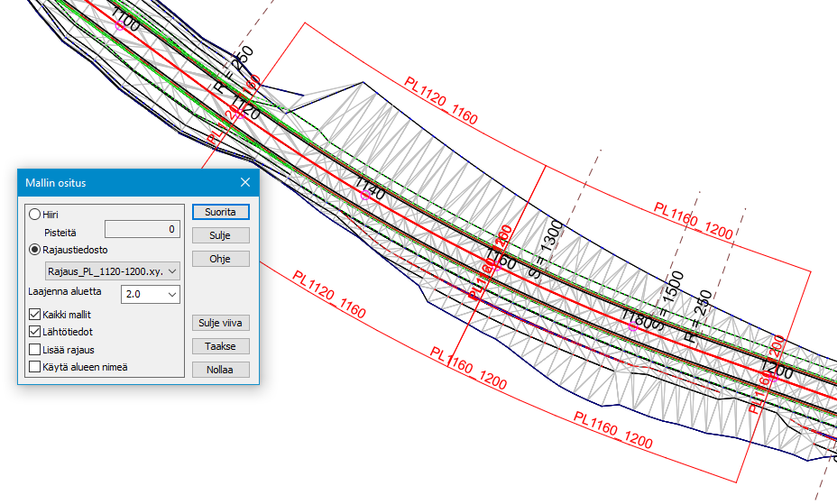Close the Mallin ositus dialog
The width and height of the screenshot is (837, 504).
245,182
